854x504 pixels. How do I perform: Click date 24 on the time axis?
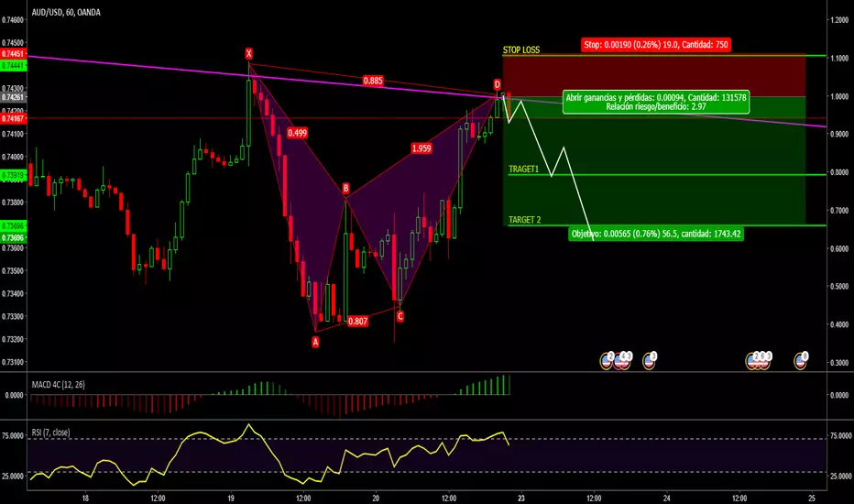coord(667,498)
